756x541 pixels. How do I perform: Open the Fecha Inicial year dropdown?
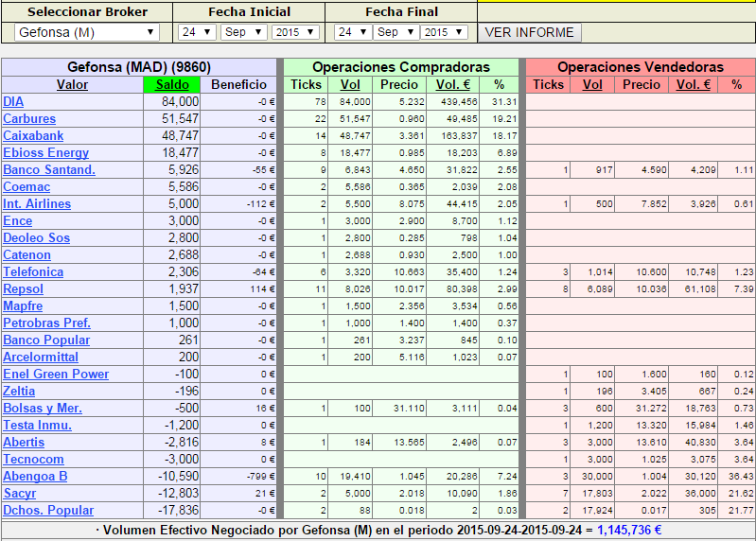coord(295,32)
